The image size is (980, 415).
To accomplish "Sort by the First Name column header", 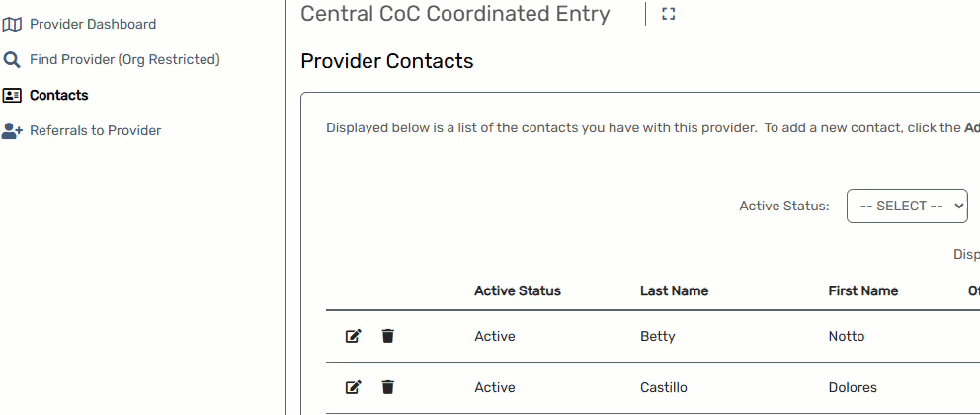I will 863,290.
